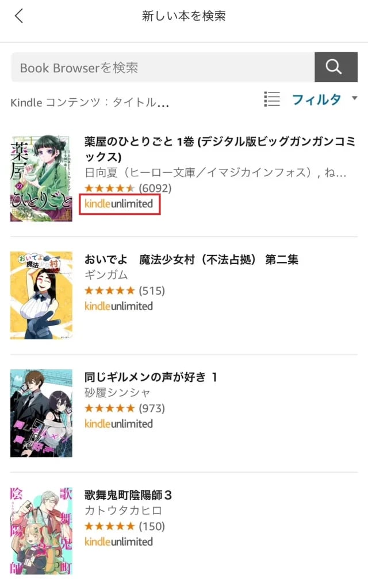The image size is (368, 588).
Task: Click Kindle コンテンツ：タイトル label
Action: (x=90, y=102)
